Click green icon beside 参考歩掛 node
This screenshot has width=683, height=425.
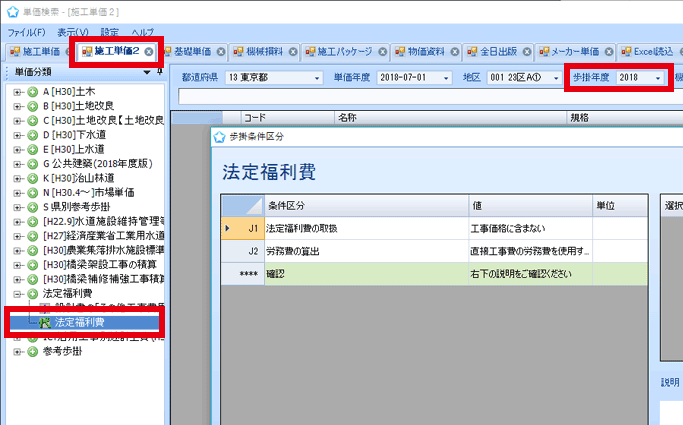point(32,351)
